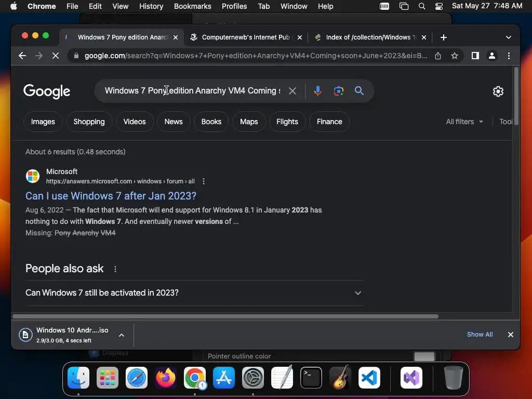Stop page loading with X button
Screen dimensions: 532x399
tap(56, 56)
